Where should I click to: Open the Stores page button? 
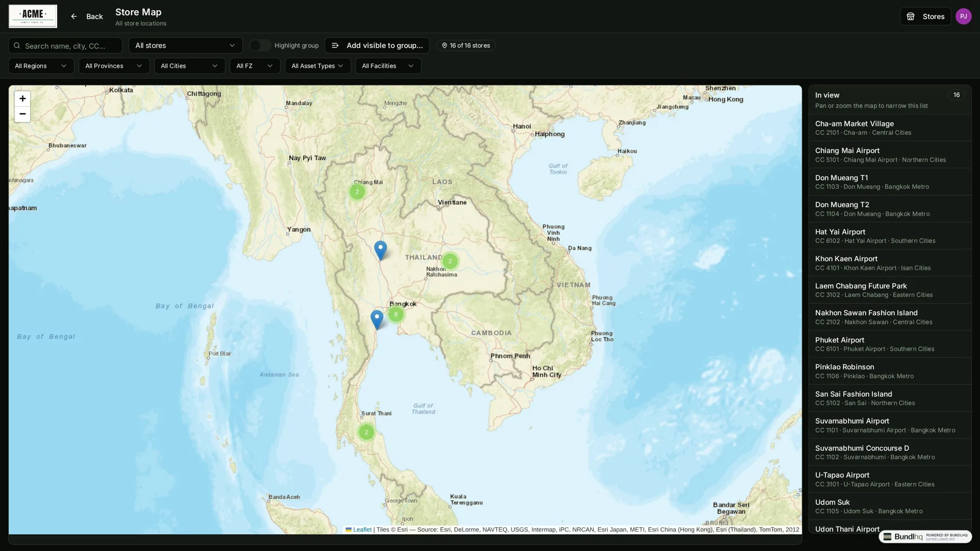coord(925,16)
